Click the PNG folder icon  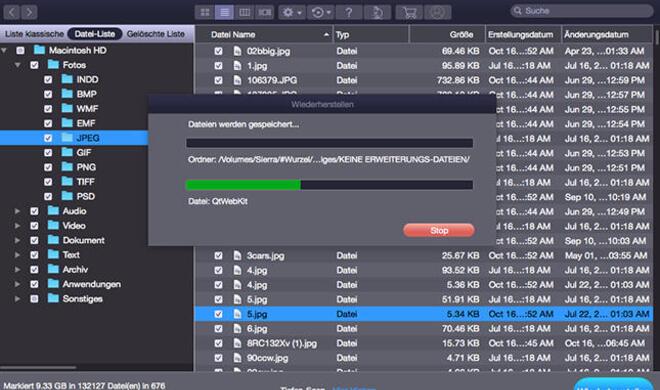(67, 167)
